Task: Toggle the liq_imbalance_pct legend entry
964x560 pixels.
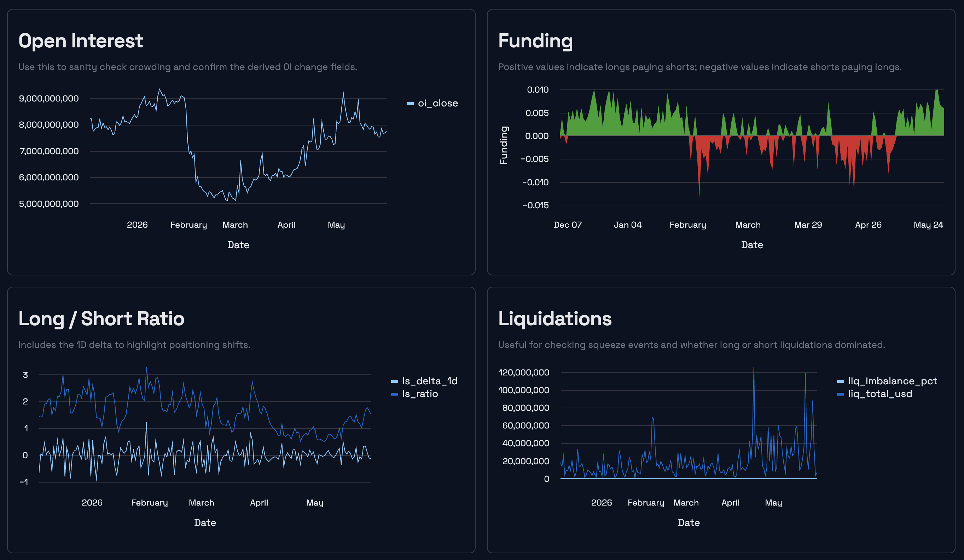Action: click(887, 381)
